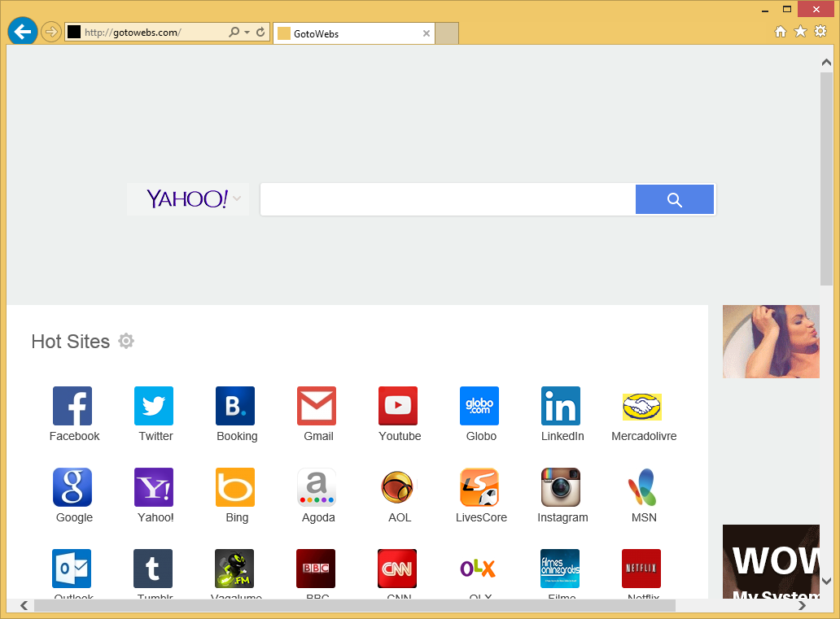Screen dimensions: 840x619
Task: Open the Globo hot site icon
Action: (479, 406)
